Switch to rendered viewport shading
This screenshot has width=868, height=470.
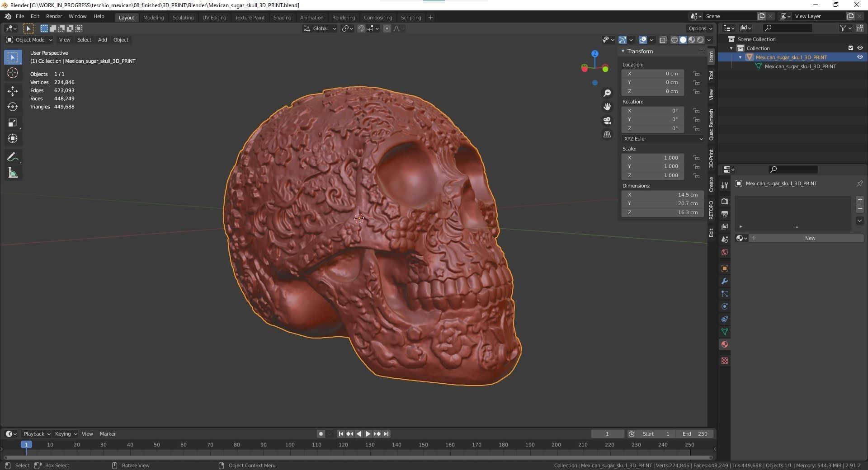click(700, 40)
